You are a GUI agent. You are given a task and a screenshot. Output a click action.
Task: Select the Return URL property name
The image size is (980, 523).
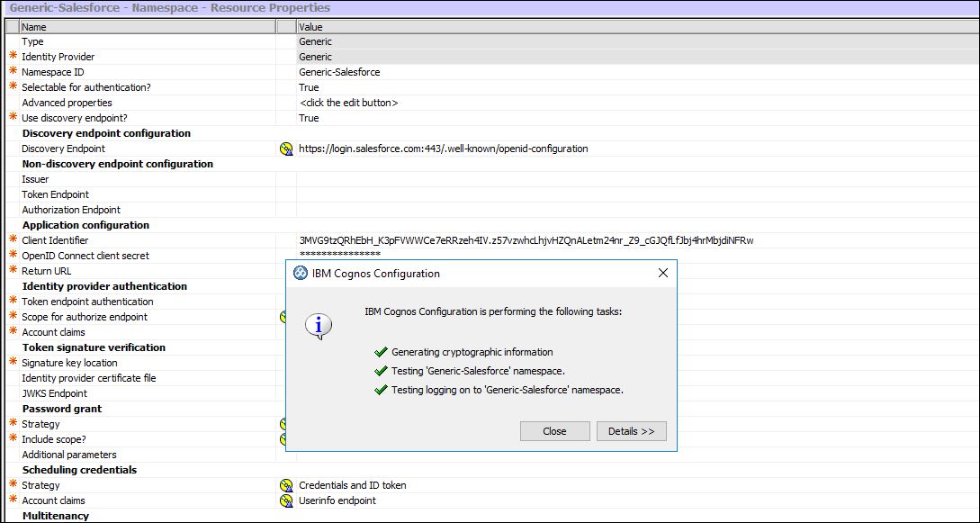pos(46,271)
